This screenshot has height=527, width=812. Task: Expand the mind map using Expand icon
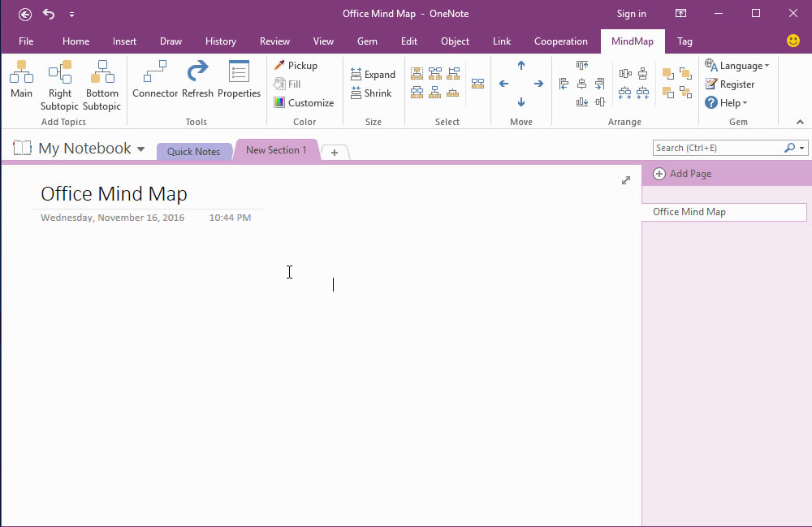[373, 74]
